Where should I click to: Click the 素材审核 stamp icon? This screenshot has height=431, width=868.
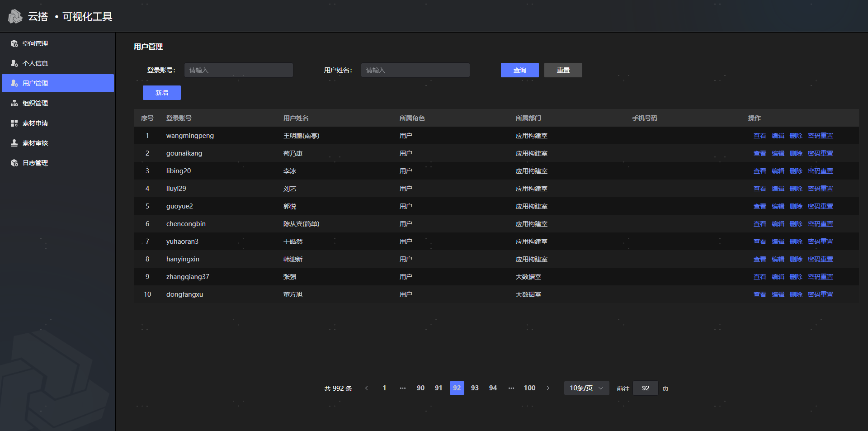14,143
